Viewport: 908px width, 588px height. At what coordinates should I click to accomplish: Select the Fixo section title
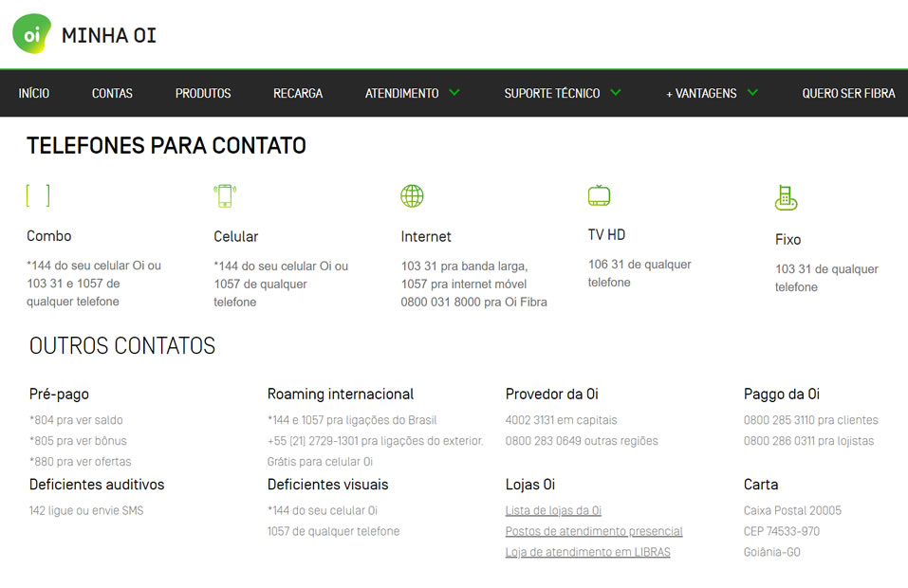click(x=788, y=239)
